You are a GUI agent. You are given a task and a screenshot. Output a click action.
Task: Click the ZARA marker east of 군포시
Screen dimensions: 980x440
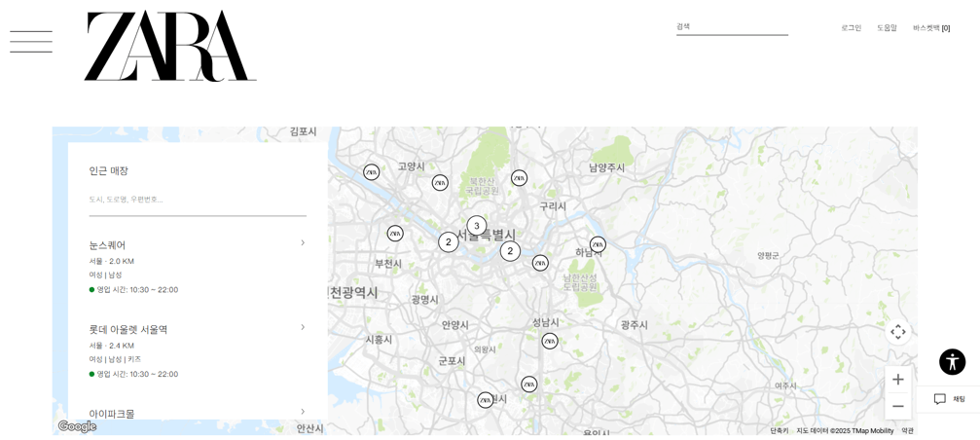(528, 385)
